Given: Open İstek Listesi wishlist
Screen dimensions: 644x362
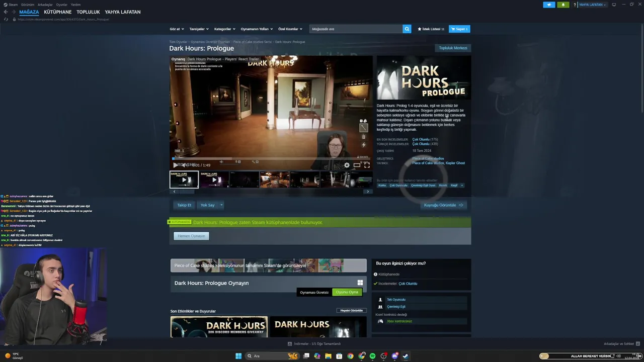Looking at the screenshot, I should [431, 29].
